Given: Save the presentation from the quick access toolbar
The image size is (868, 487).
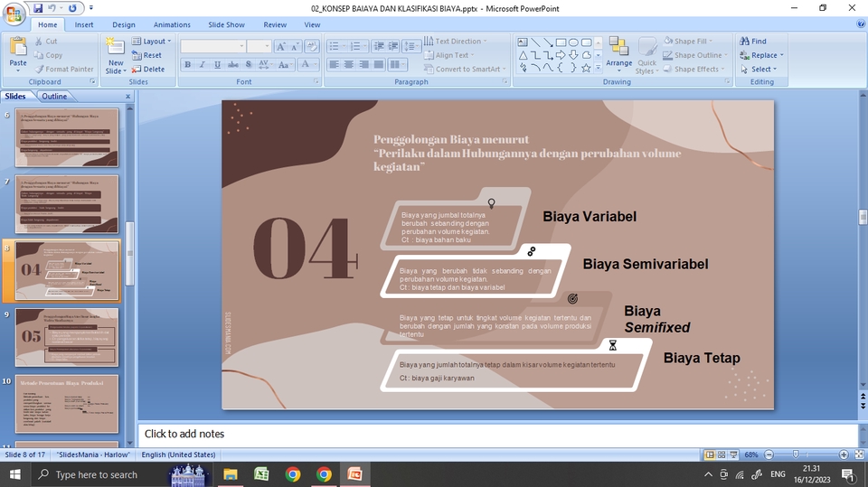Looking at the screenshot, I should click(38, 8).
